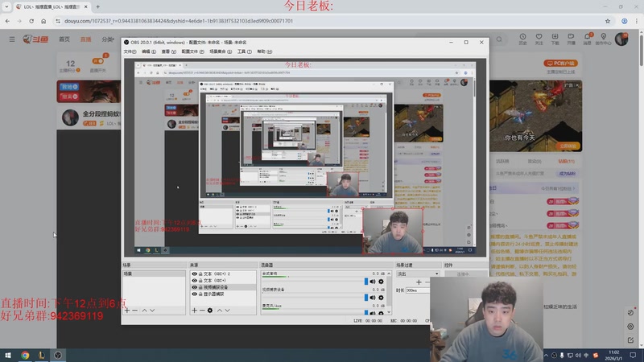This screenshot has height=362, width=644.
Task: Remove selected source with the minus icon
Action: (202, 311)
